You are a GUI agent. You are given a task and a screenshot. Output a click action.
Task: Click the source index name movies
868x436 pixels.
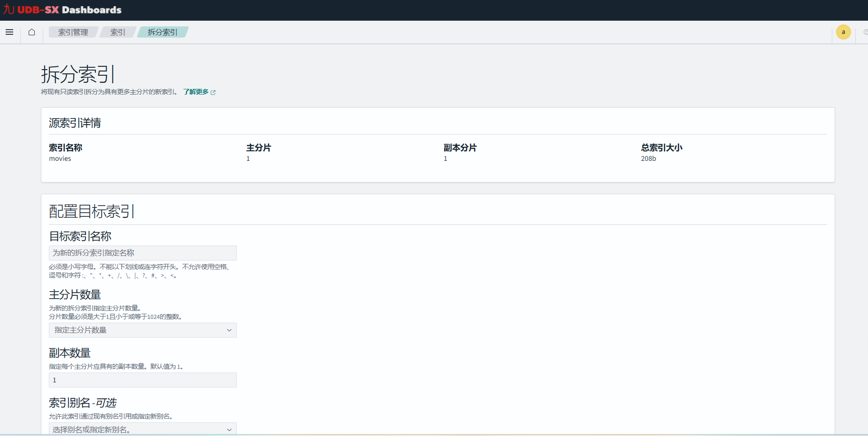coord(60,159)
